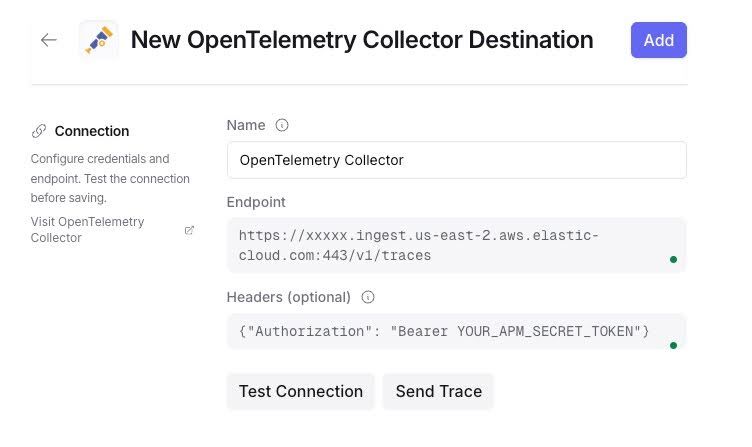
Task: Select the Connection section heading
Action: [92, 131]
